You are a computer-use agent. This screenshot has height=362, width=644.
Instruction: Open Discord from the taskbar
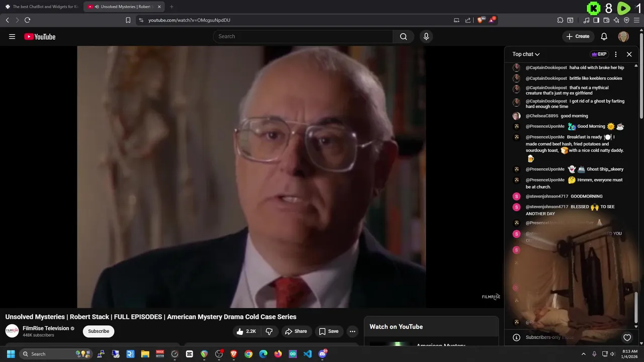point(323,354)
